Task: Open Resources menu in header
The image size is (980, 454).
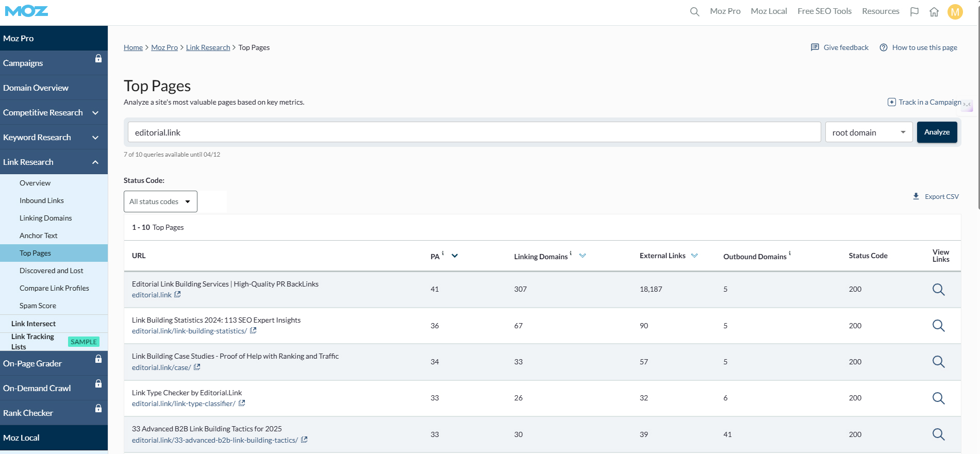Action: [x=881, y=11]
